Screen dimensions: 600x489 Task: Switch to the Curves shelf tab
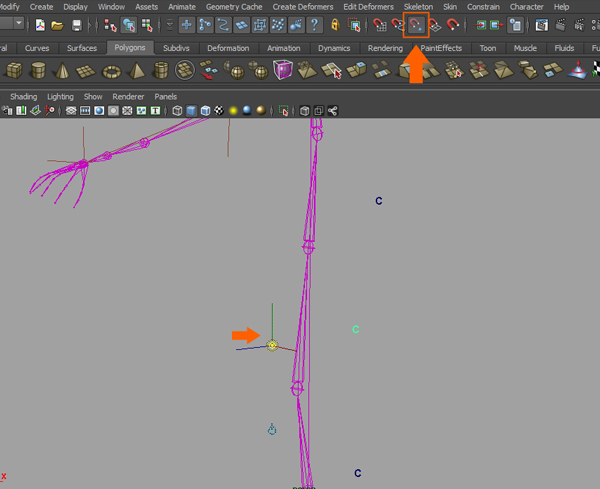tap(37, 48)
